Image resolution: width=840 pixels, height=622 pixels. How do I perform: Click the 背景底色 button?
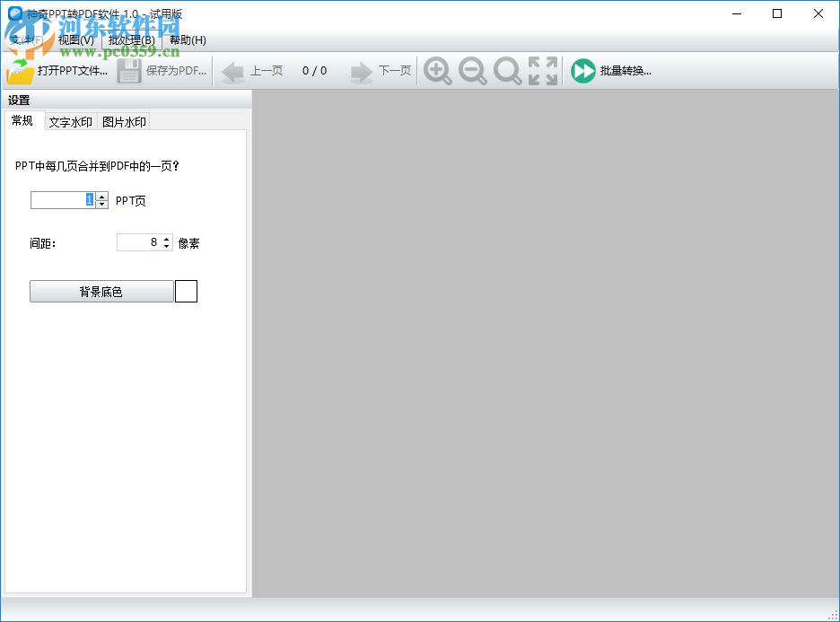(101, 292)
